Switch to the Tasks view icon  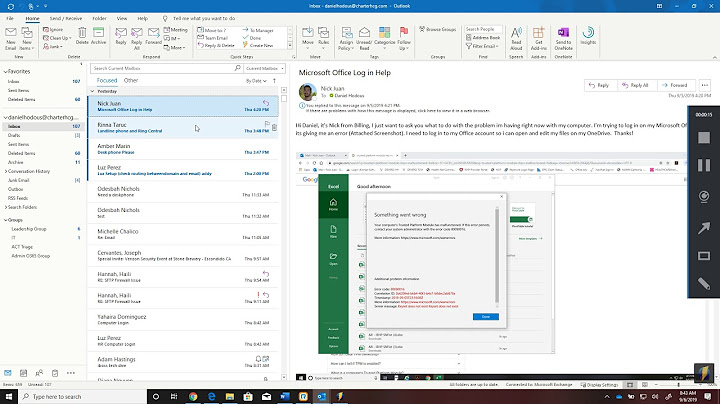pyautogui.click(x=55, y=373)
